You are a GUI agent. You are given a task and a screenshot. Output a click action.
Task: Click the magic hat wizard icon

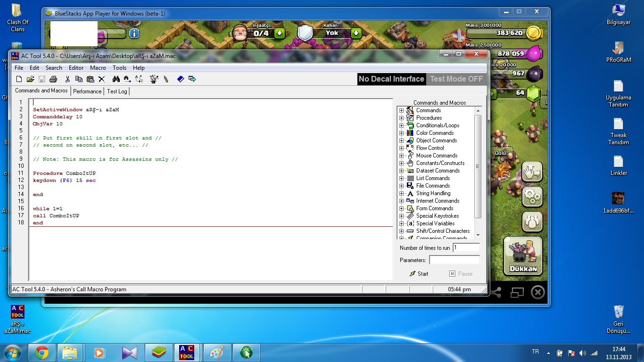coord(154,79)
